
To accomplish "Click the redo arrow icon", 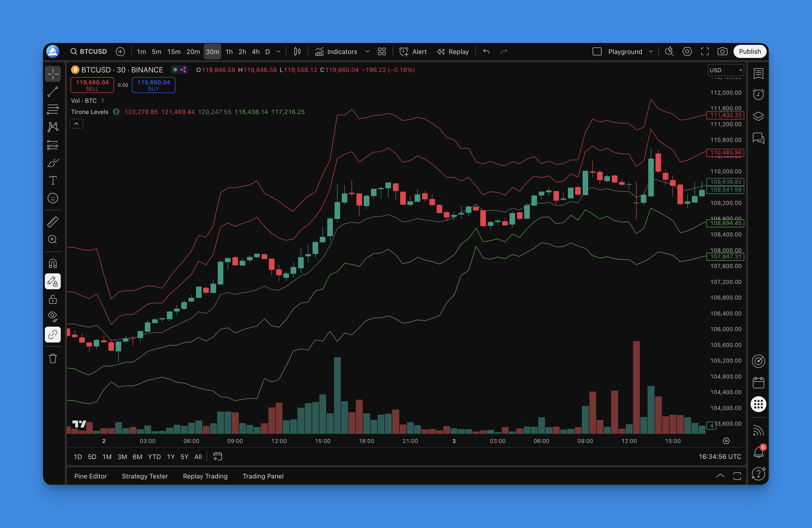I will tap(504, 52).
